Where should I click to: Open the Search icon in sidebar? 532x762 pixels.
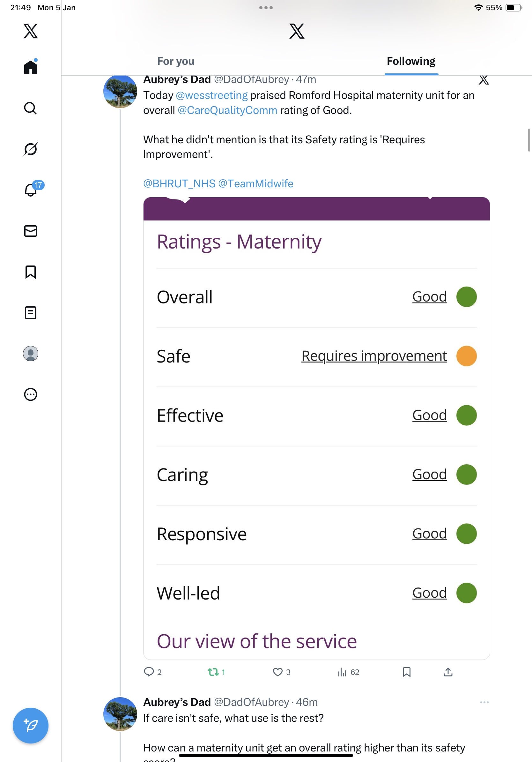point(31,108)
